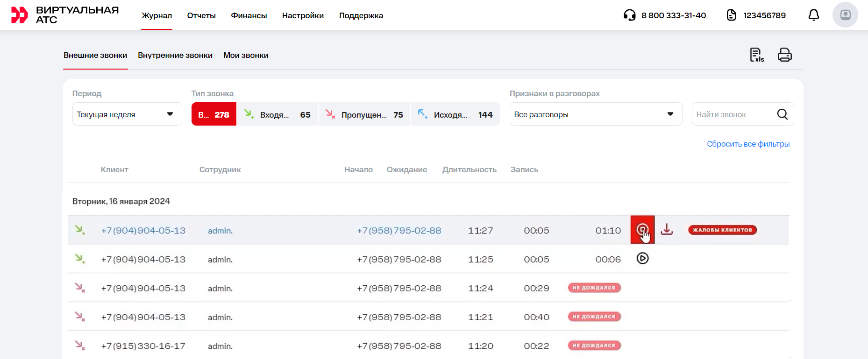Play recording of the 11:25 call

642,259
